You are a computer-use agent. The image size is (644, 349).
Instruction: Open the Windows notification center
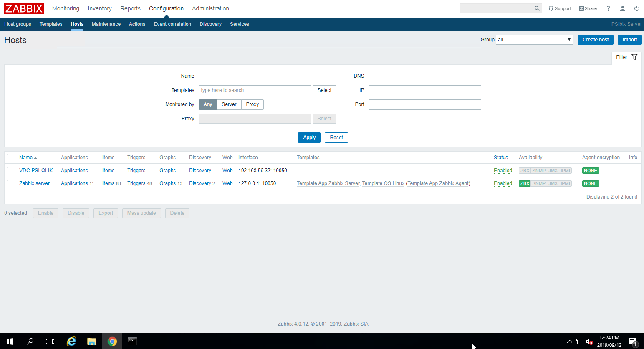pos(633,342)
